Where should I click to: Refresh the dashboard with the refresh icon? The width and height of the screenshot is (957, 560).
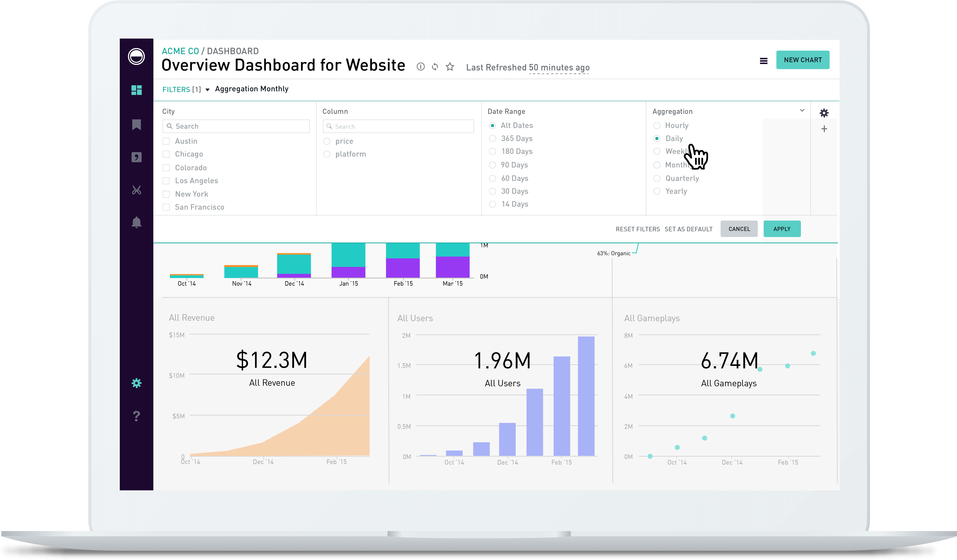click(x=435, y=67)
